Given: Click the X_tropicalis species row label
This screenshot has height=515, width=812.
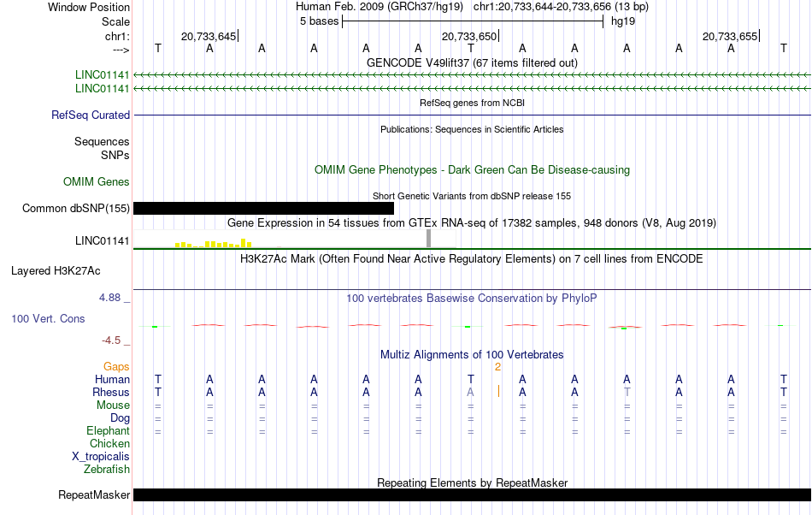Looking at the screenshot, I should pyautogui.click(x=101, y=457).
